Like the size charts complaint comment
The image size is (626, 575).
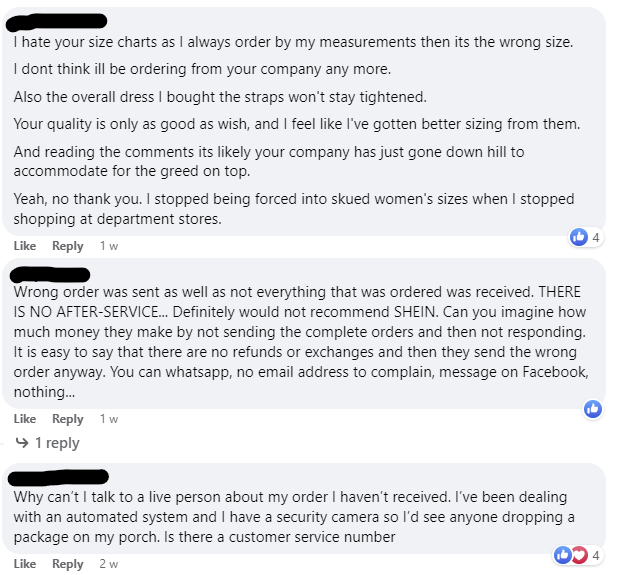coord(24,246)
